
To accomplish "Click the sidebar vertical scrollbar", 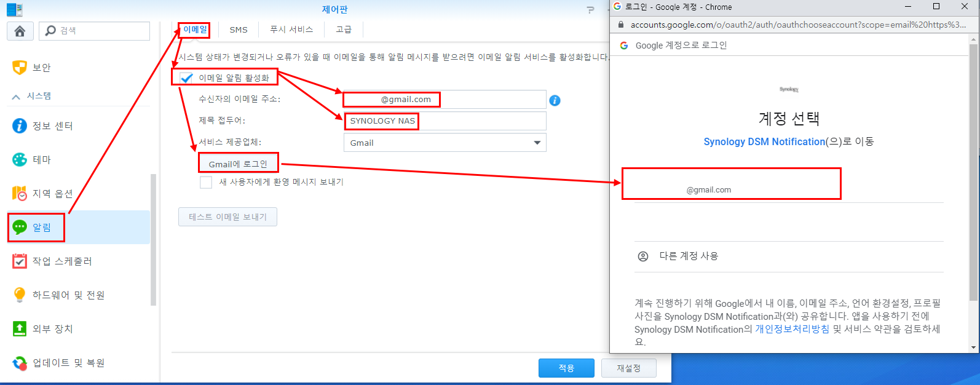I will point(153,240).
